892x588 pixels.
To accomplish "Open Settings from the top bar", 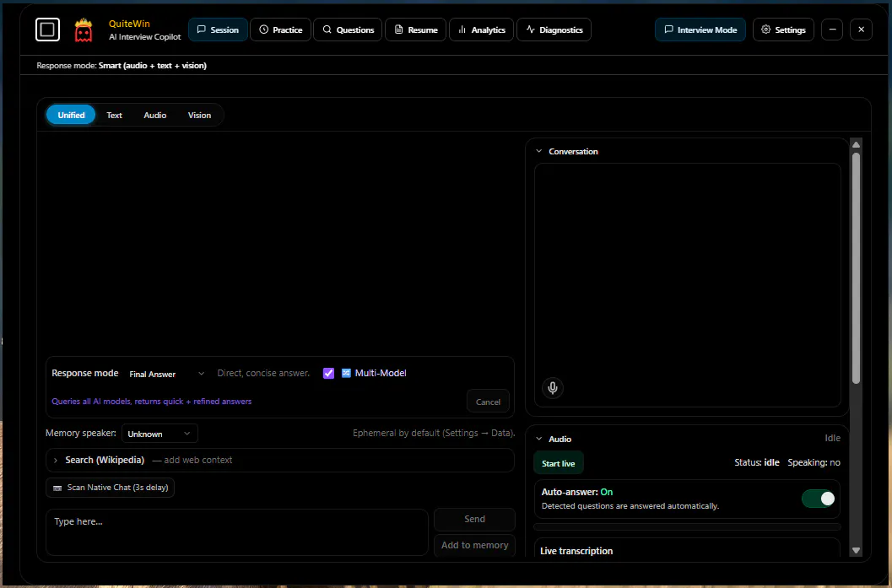I will pos(783,30).
